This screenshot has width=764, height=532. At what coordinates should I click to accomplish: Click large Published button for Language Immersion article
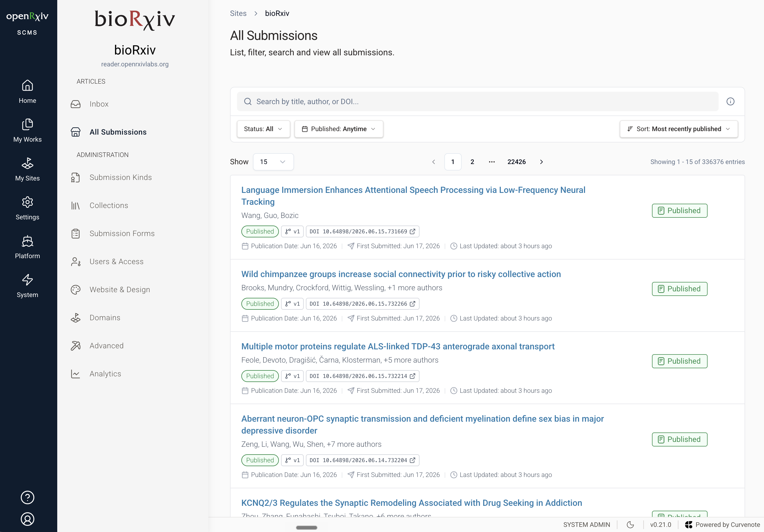click(x=680, y=211)
